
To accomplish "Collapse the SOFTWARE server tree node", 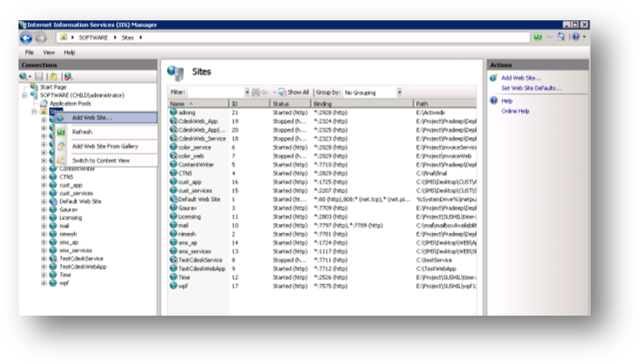I will (x=25, y=95).
